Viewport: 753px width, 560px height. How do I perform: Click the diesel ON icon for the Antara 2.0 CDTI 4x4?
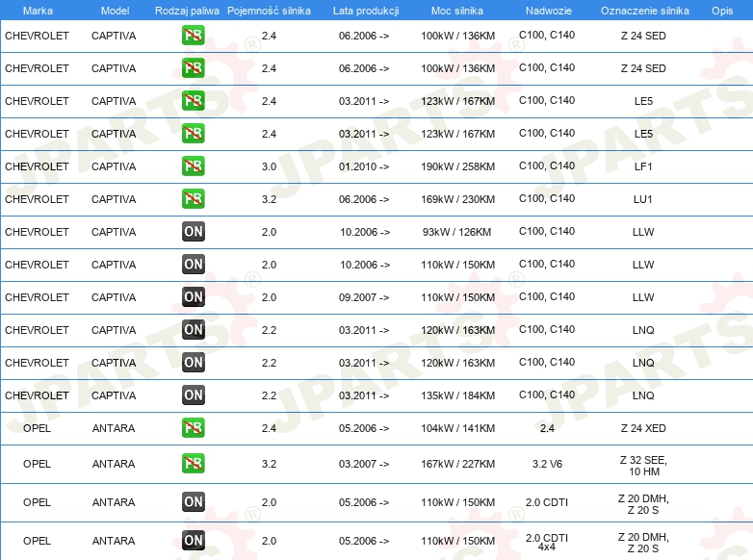point(194,541)
